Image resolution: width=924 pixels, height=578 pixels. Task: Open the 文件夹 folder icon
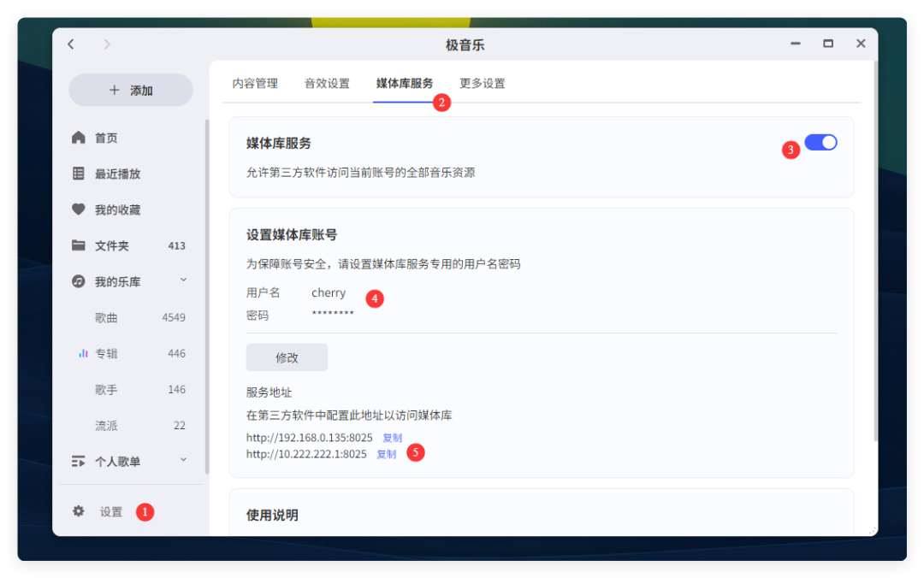(x=79, y=245)
